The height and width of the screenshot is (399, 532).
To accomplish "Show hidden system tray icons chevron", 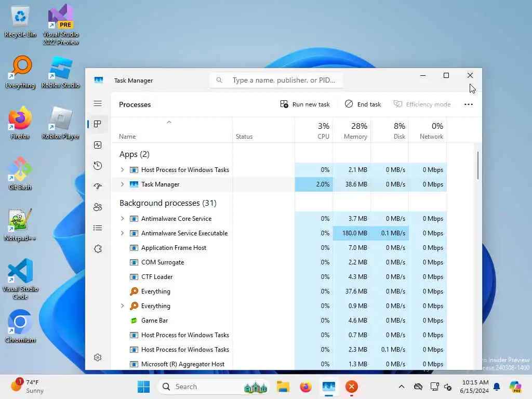I will tap(402, 387).
